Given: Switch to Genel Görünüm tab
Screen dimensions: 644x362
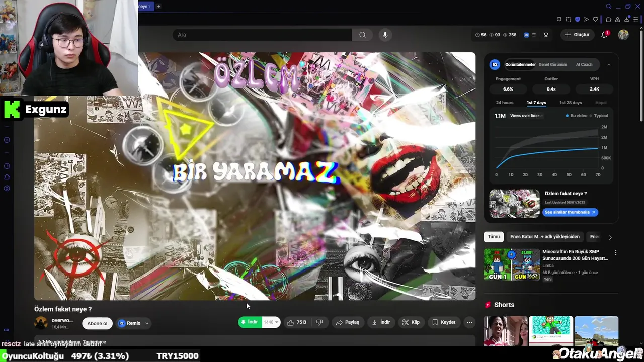Looking at the screenshot, I should (x=552, y=64).
